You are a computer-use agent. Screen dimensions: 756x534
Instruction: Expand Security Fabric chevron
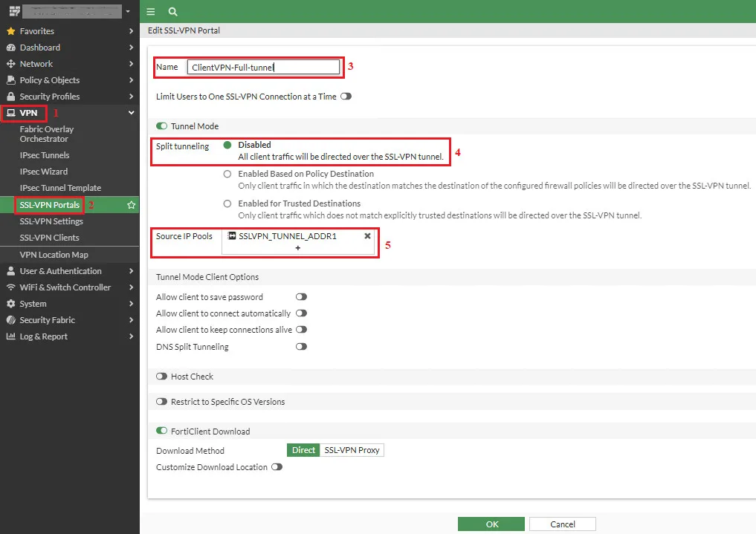[x=131, y=320]
